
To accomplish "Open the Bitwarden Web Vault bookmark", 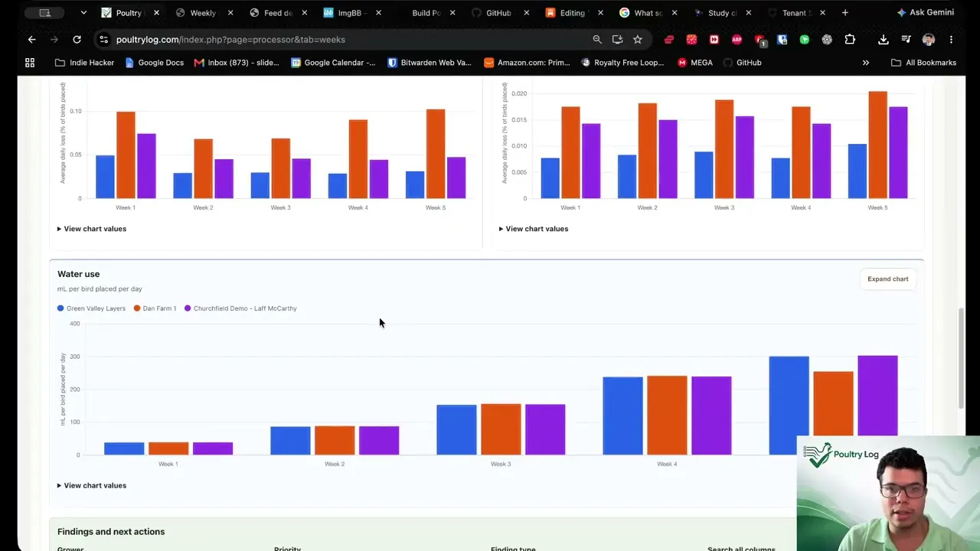I will pyautogui.click(x=429, y=63).
